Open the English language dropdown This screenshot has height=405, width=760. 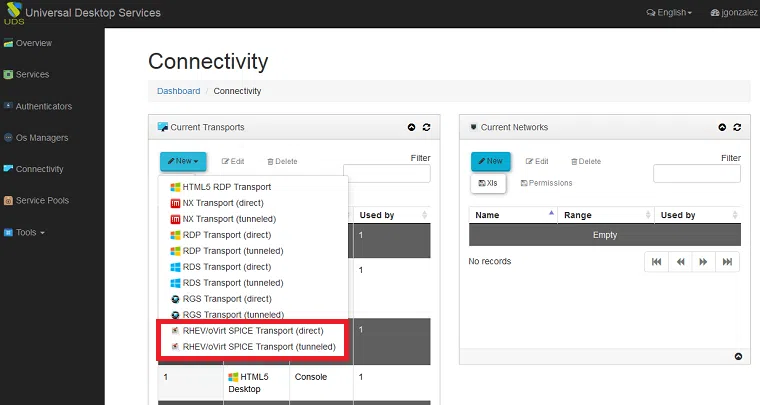pos(669,13)
